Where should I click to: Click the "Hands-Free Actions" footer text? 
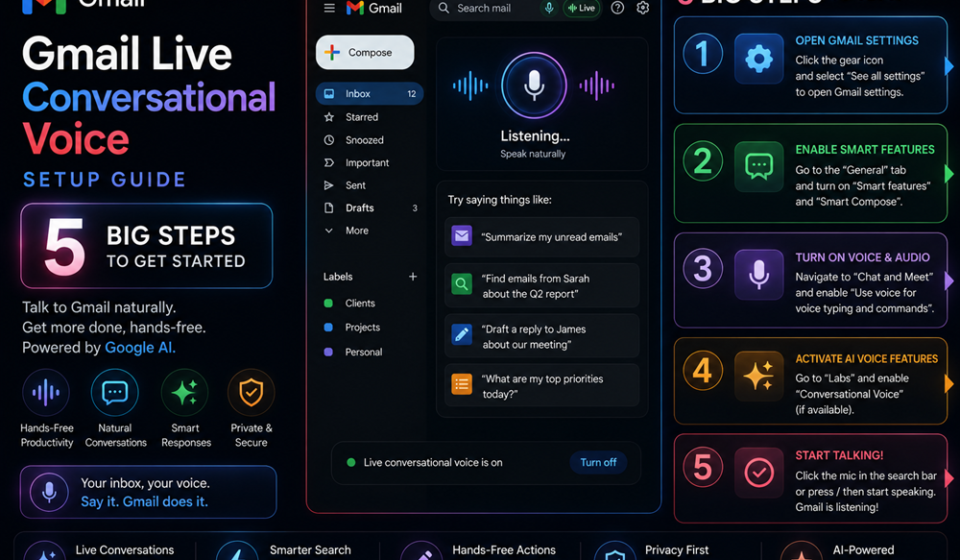click(504, 550)
